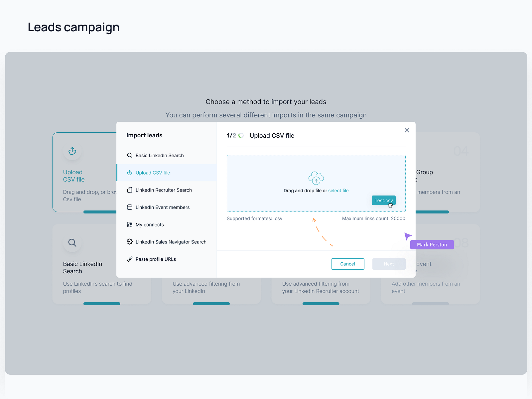Select the My connects grid icon

click(x=130, y=224)
